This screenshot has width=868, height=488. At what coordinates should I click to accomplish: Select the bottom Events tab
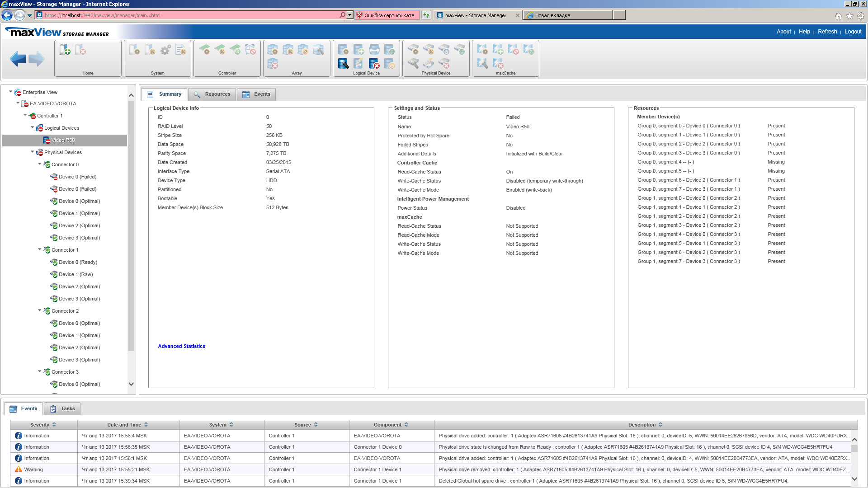pyautogui.click(x=24, y=408)
